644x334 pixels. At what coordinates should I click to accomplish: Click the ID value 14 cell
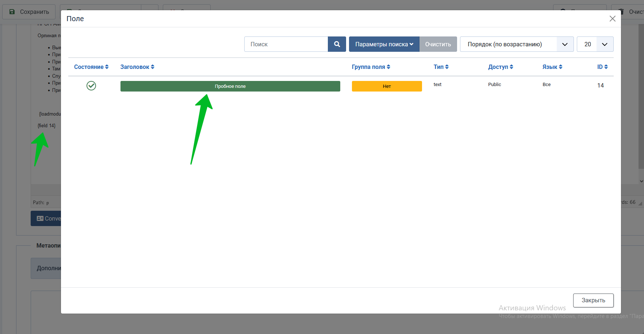[x=600, y=85]
